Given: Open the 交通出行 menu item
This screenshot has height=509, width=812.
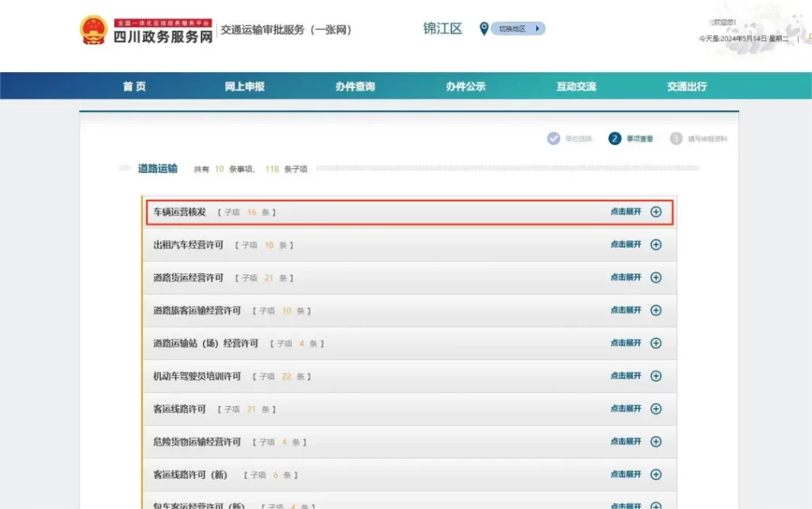Looking at the screenshot, I should coord(687,86).
